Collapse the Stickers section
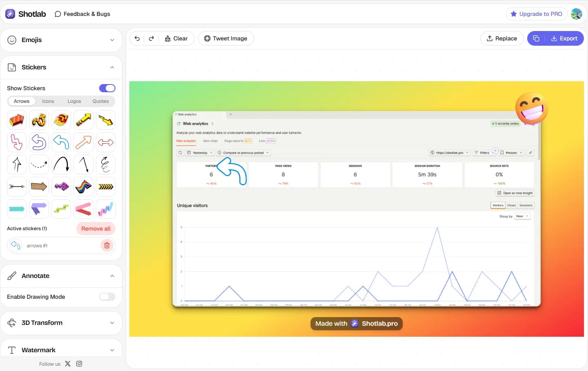Viewport: 588px width, 371px height. pos(61,67)
